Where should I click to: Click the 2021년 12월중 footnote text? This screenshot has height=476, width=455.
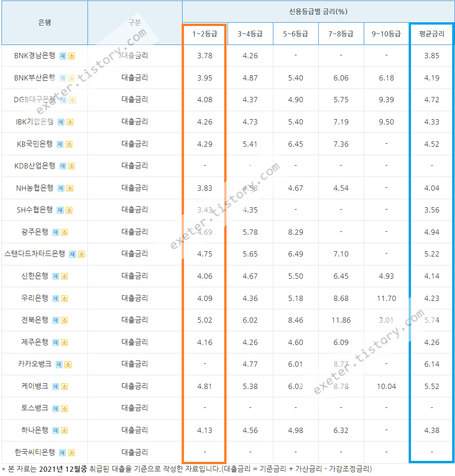point(63,469)
